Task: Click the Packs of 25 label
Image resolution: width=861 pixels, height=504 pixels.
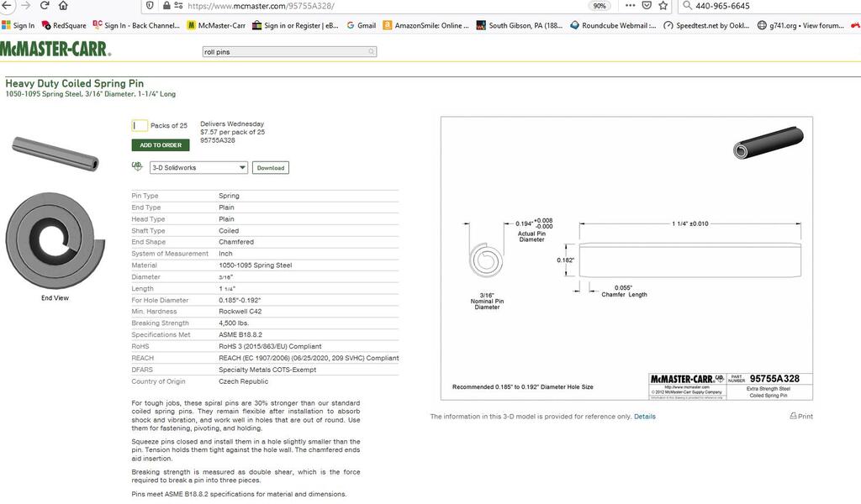Action: 169,126
